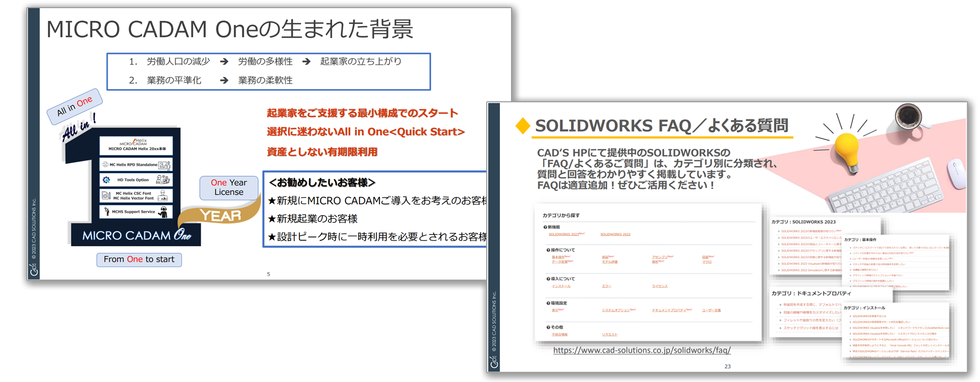The image size is (980, 382).
Task: Click the worker holding sign icon in the font row
Action: point(163,195)
